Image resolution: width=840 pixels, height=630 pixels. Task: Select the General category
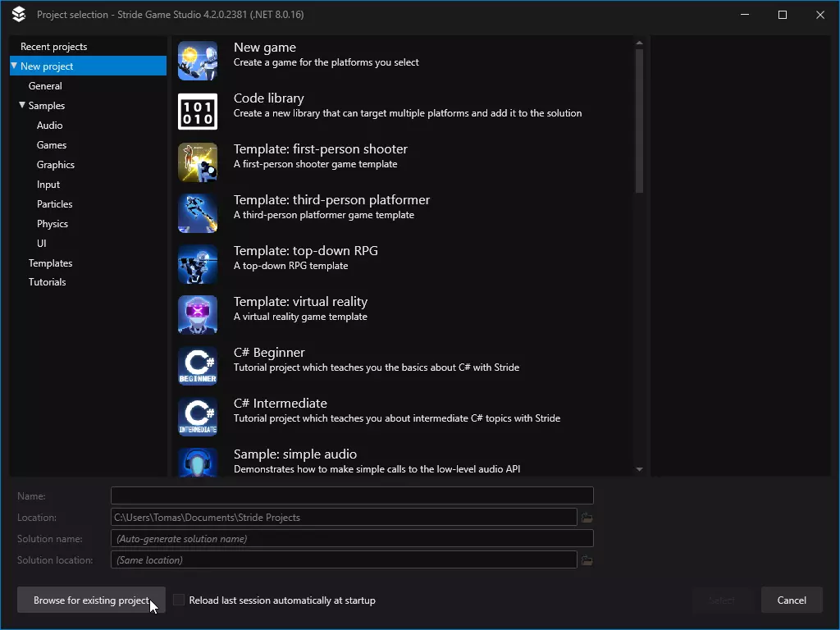45,85
